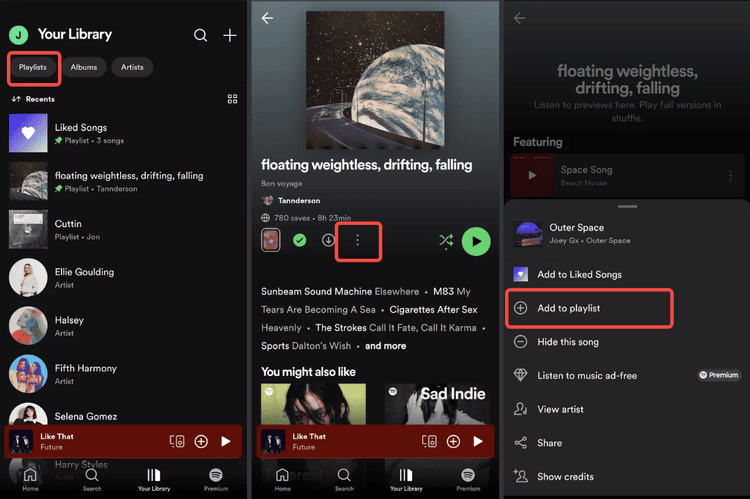Play Space Song preview in Featuring
This screenshot has height=499, width=750.
[x=532, y=176]
